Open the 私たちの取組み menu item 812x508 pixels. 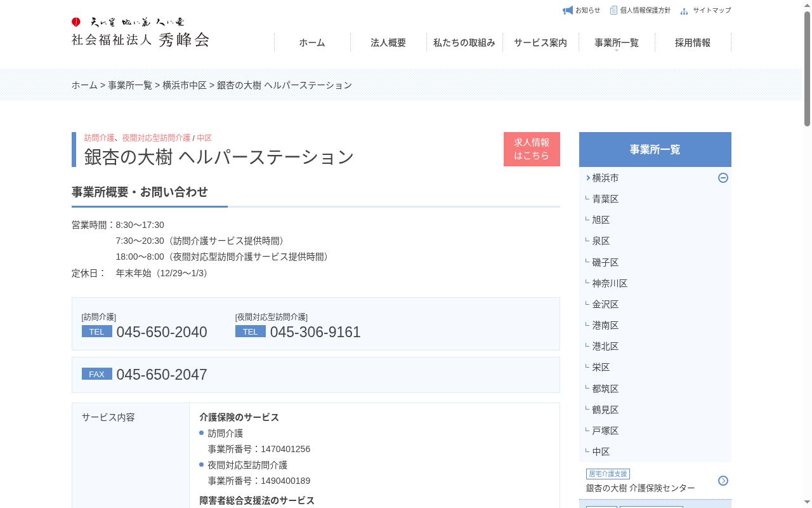coord(464,43)
